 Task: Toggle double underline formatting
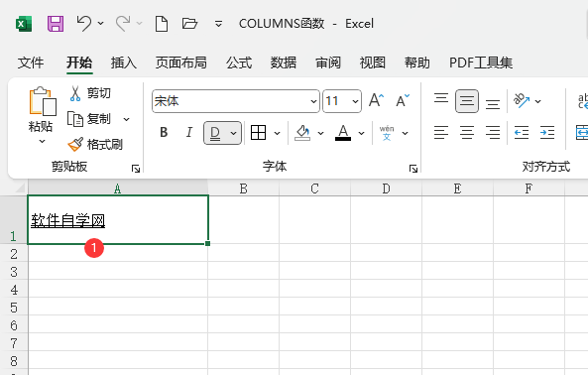pyautogui.click(x=215, y=133)
